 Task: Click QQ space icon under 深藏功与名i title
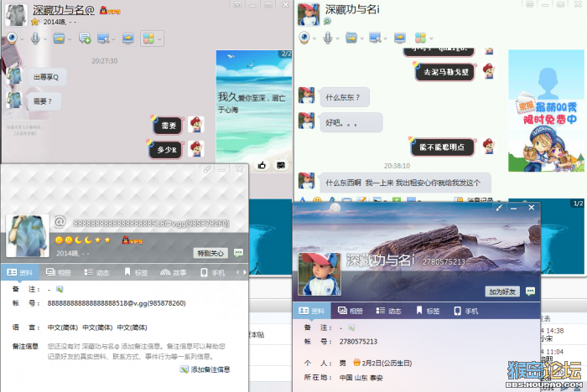coord(327,21)
